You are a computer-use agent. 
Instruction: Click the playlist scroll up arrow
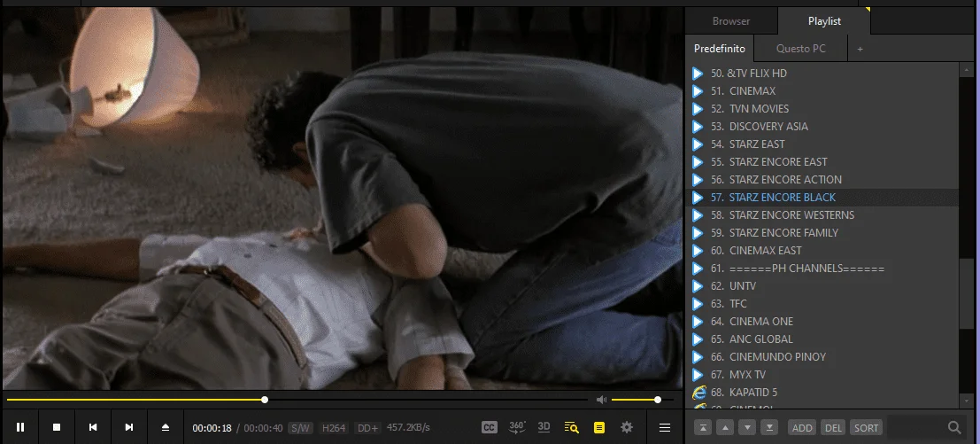click(967, 69)
